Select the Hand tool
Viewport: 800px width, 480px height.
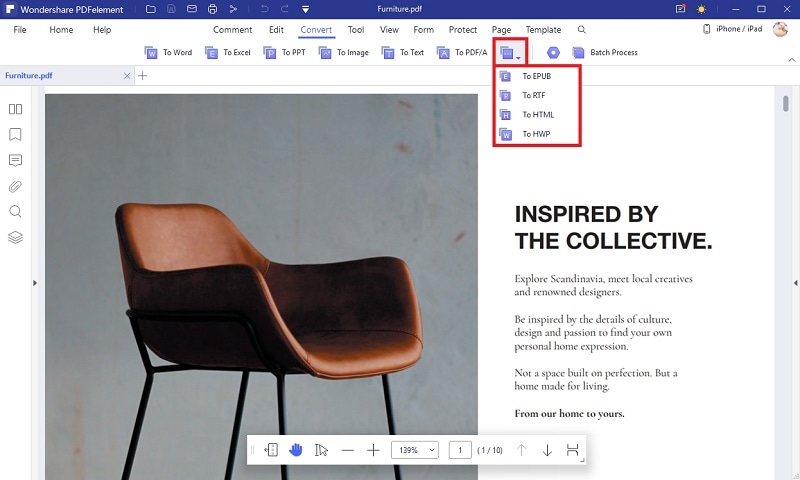click(x=296, y=450)
